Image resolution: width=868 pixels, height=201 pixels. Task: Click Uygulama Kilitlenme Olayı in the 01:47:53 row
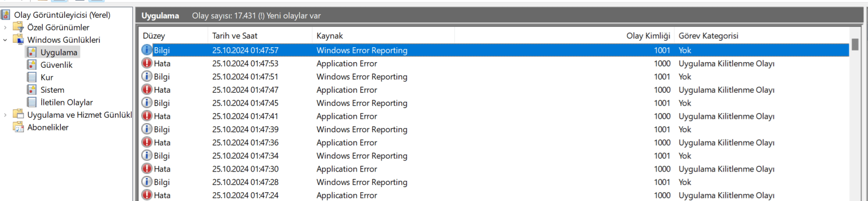[727, 63]
